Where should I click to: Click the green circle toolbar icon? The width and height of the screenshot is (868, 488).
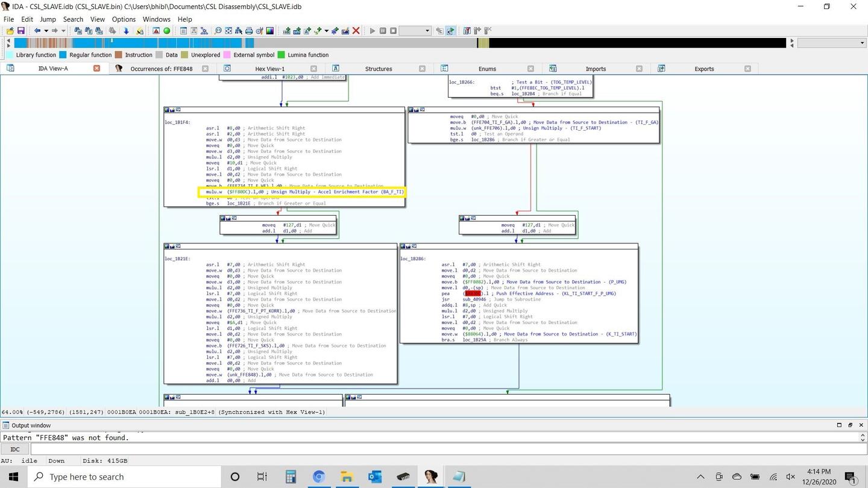167,31
